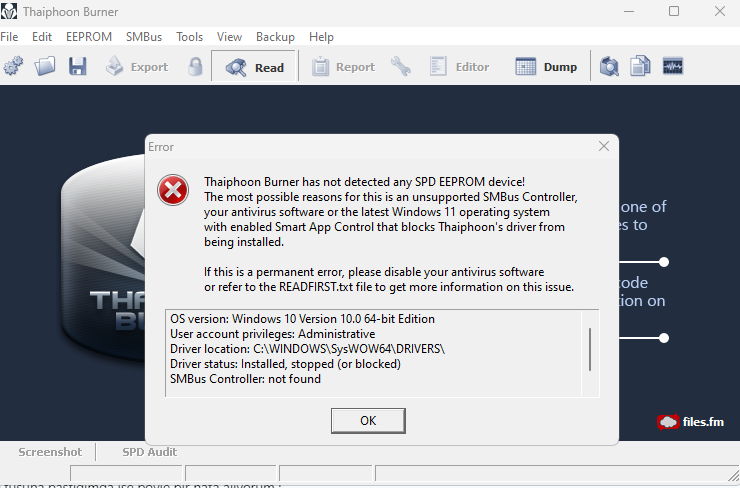Click the Export toolbar button
The image size is (740, 488).
tap(136, 67)
